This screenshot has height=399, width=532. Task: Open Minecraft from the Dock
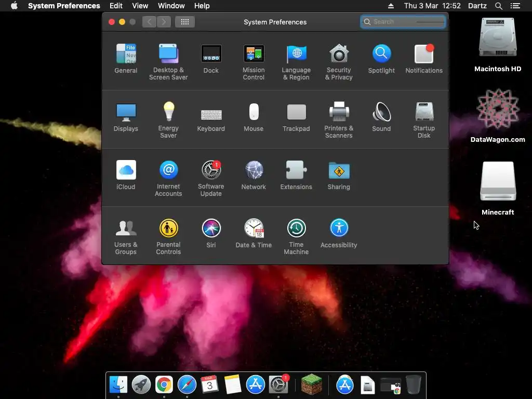pos(312,384)
